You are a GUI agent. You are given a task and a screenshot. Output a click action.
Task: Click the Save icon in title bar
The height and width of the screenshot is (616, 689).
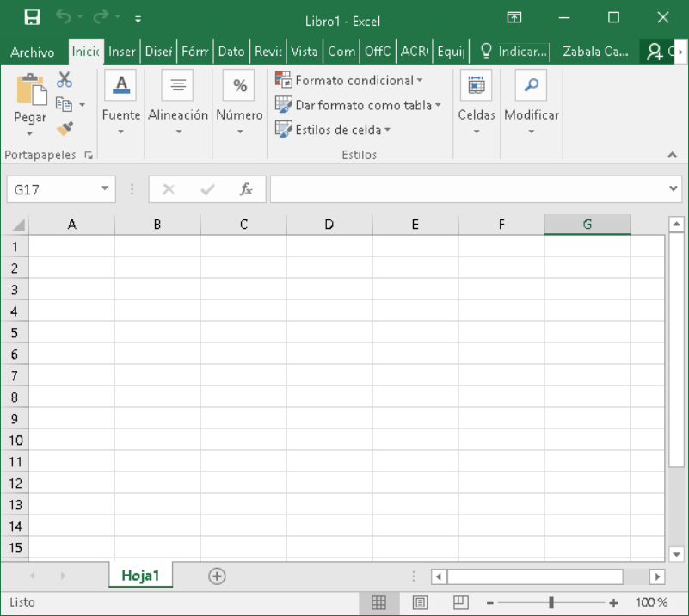click(x=32, y=18)
